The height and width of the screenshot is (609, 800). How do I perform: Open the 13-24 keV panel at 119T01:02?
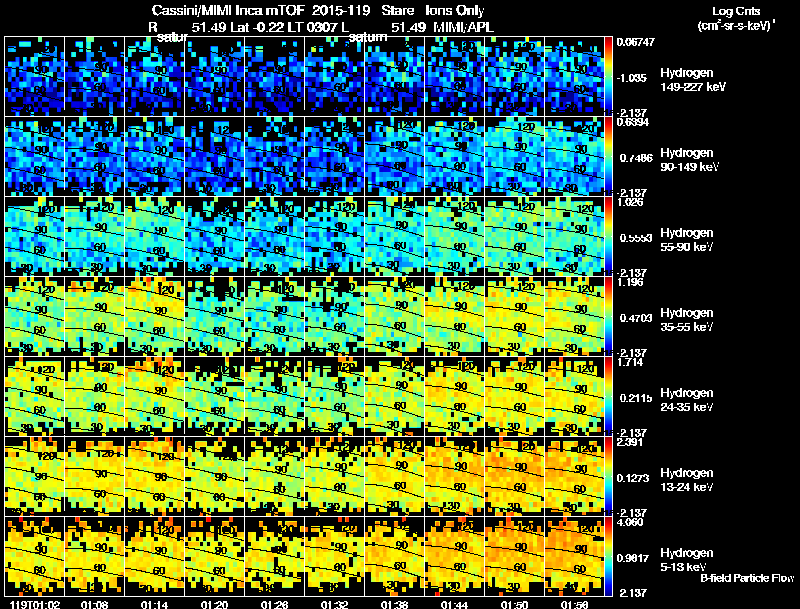pyautogui.click(x=35, y=476)
